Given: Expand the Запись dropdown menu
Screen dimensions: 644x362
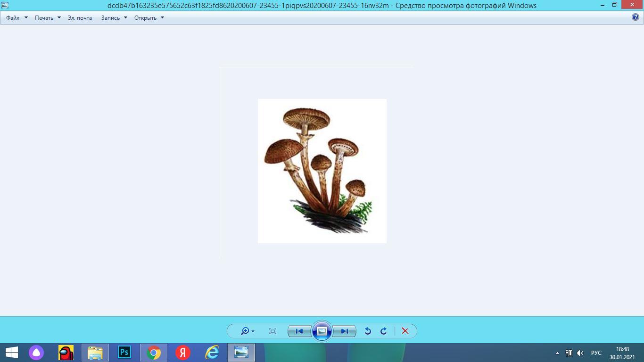Looking at the screenshot, I should point(114,18).
